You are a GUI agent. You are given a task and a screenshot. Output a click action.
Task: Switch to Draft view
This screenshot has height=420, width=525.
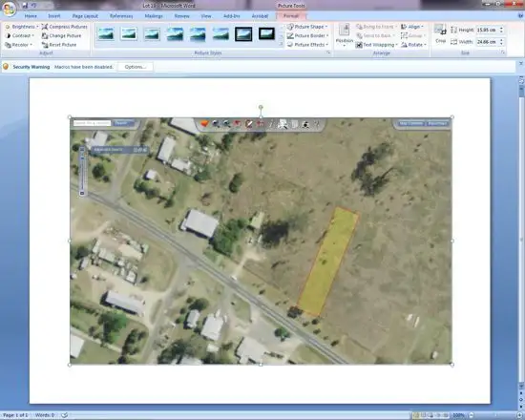[446, 415]
